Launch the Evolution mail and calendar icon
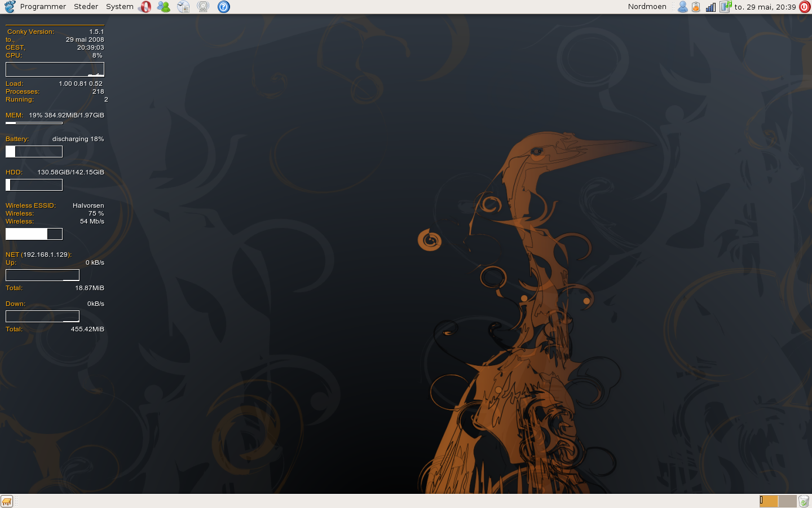The width and height of the screenshot is (812, 508). [183, 7]
